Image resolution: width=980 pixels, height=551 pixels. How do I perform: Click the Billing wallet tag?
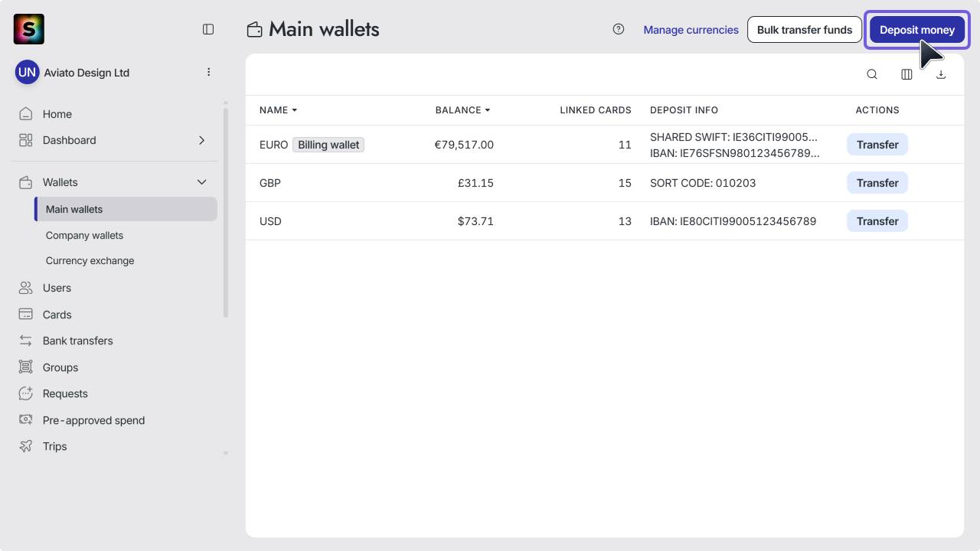tap(328, 145)
